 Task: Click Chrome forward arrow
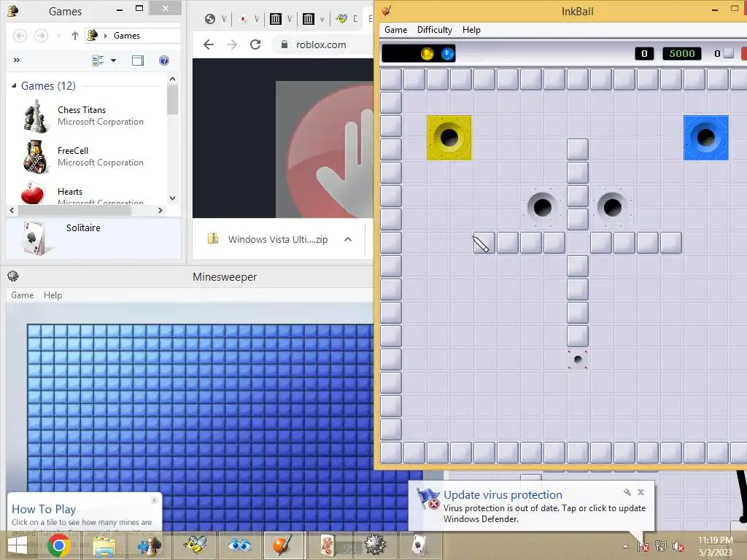point(232,44)
